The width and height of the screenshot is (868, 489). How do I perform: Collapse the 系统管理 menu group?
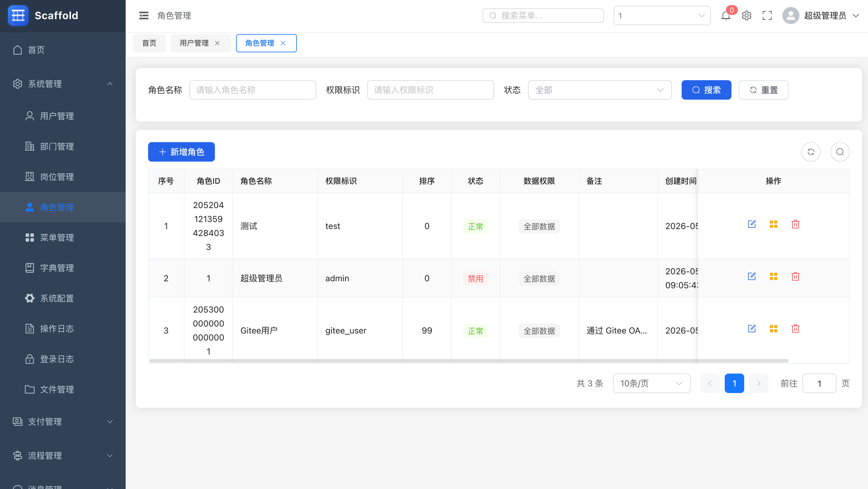(x=63, y=84)
